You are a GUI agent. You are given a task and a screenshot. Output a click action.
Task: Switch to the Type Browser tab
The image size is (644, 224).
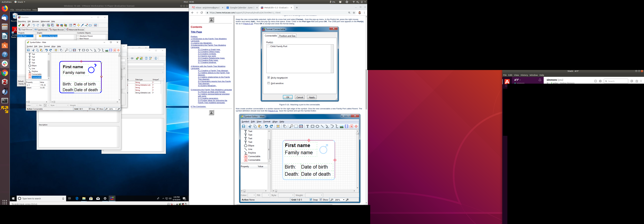point(41,29)
